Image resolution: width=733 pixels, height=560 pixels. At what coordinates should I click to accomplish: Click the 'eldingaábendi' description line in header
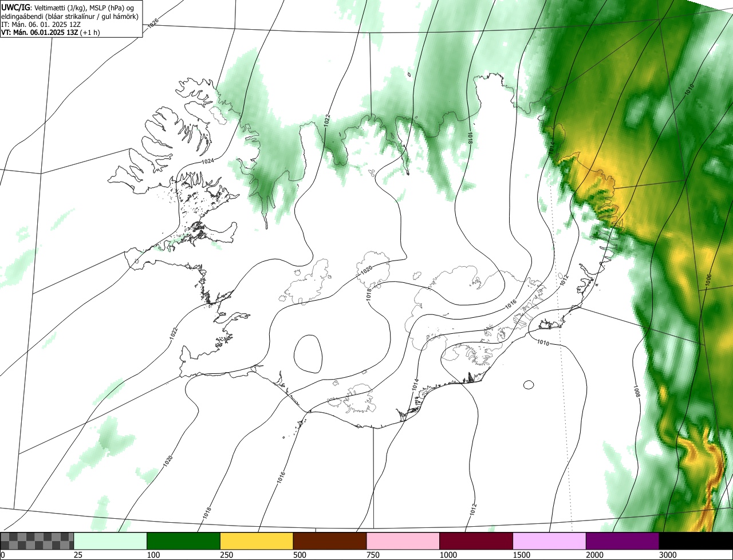[x=70, y=15]
